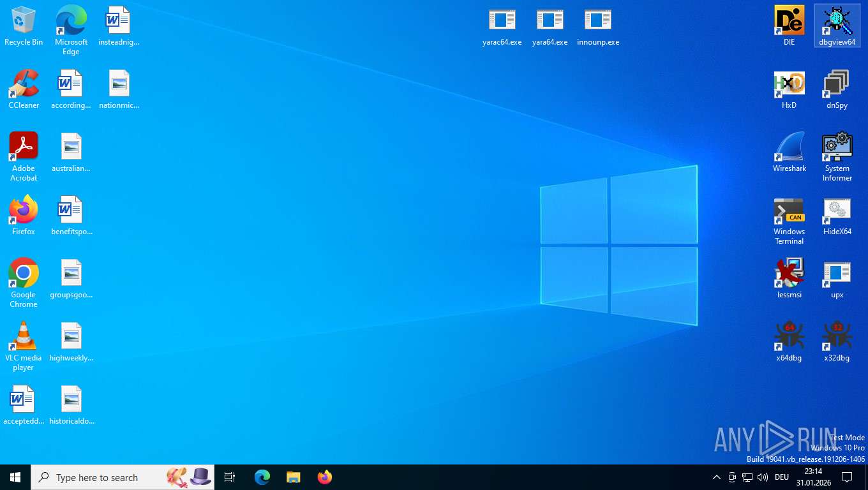Viewport: 868px width, 490px height.
Task: Open Meet Now tray icon
Action: (732, 477)
